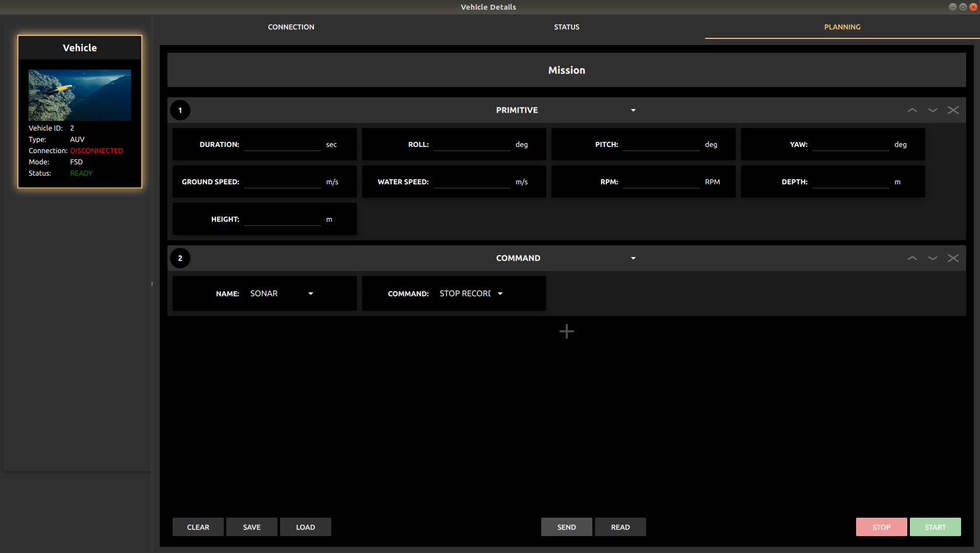This screenshot has width=980, height=553.
Task: Open the COMMAND step type dropdown
Action: [566, 258]
